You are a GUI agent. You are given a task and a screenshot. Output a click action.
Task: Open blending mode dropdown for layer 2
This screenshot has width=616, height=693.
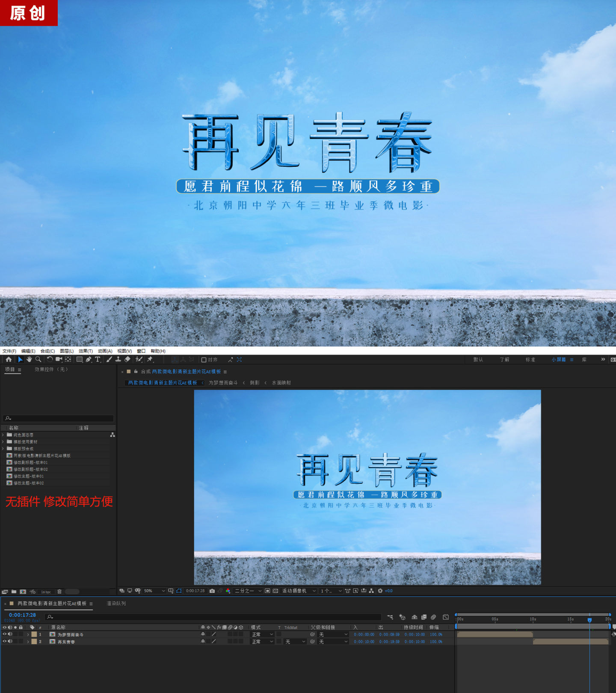(262, 642)
